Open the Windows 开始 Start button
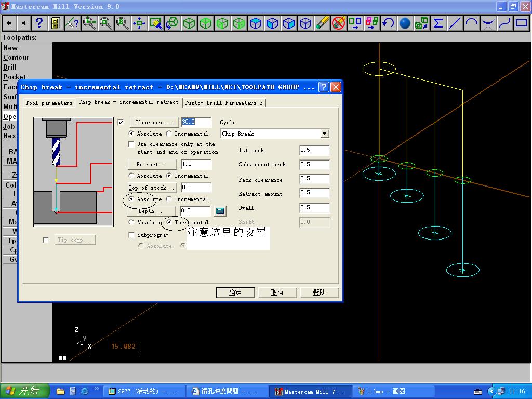Image resolution: width=532 pixels, height=399 pixels. click(x=25, y=391)
